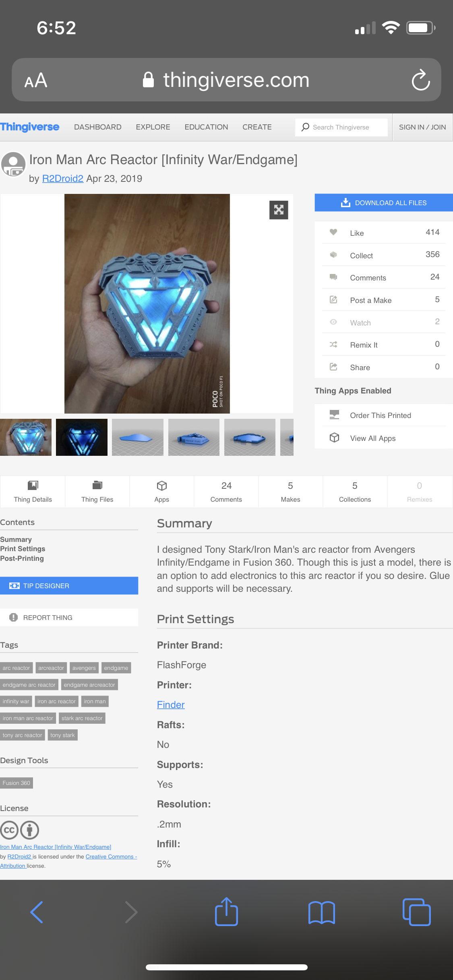
Task: Open the Finder printer link
Action: click(171, 705)
